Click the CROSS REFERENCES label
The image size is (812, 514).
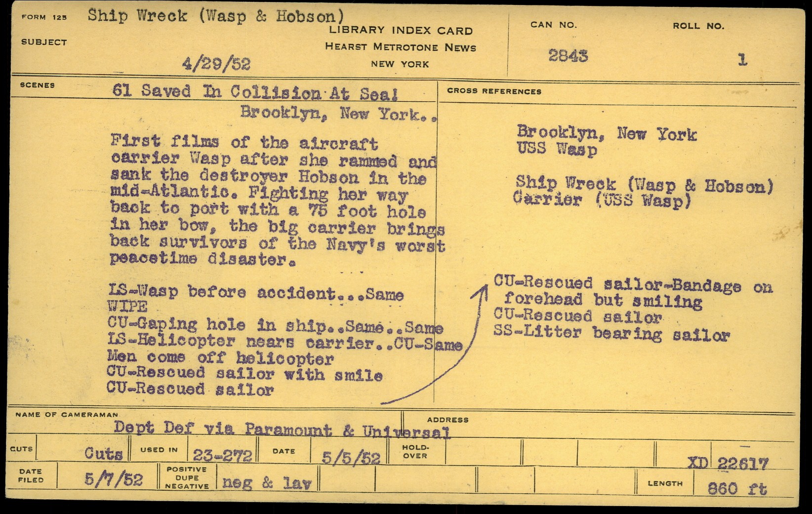[x=494, y=91]
